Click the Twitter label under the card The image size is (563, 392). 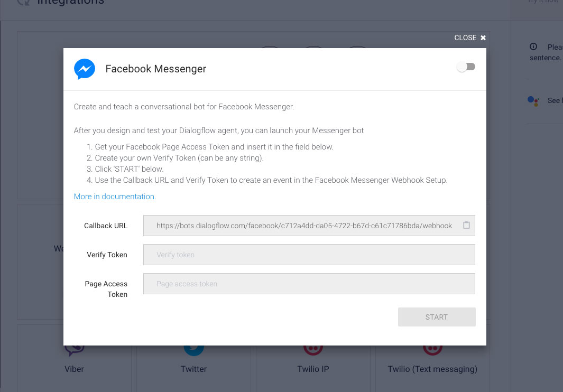[193, 369]
